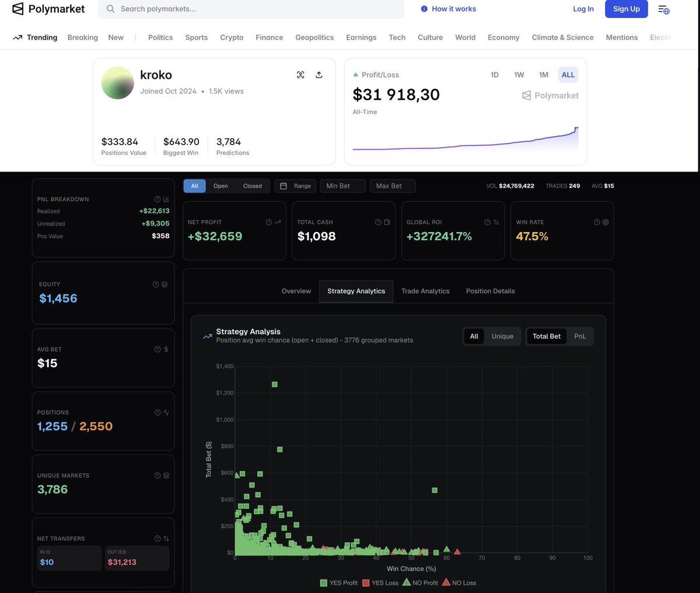700x593 pixels.
Task: Switch chart to All markets
Action: (x=474, y=336)
